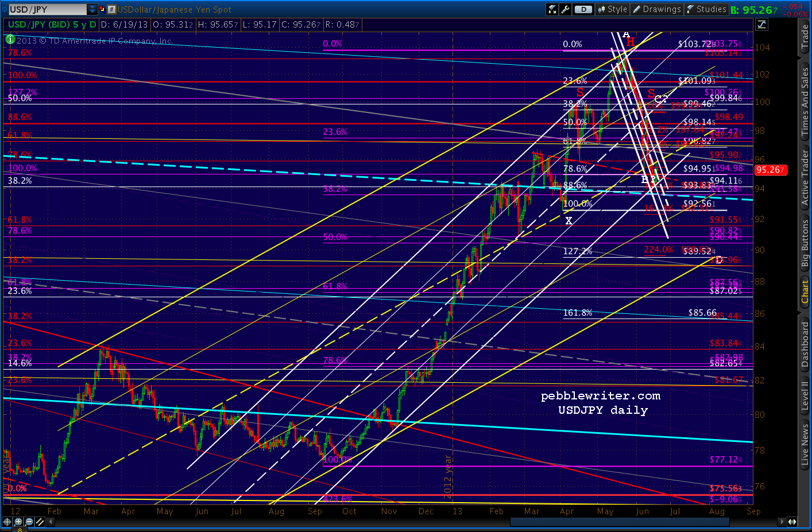
Task: Click the USDollar/Japanese Yen Spot description
Action: tap(175, 9)
